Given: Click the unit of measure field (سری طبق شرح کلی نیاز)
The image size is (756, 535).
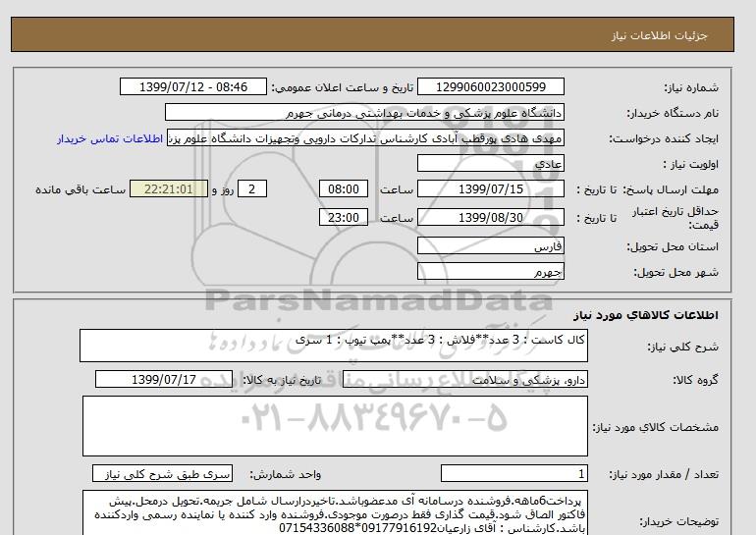Looking at the screenshot, I should click(162, 474).
